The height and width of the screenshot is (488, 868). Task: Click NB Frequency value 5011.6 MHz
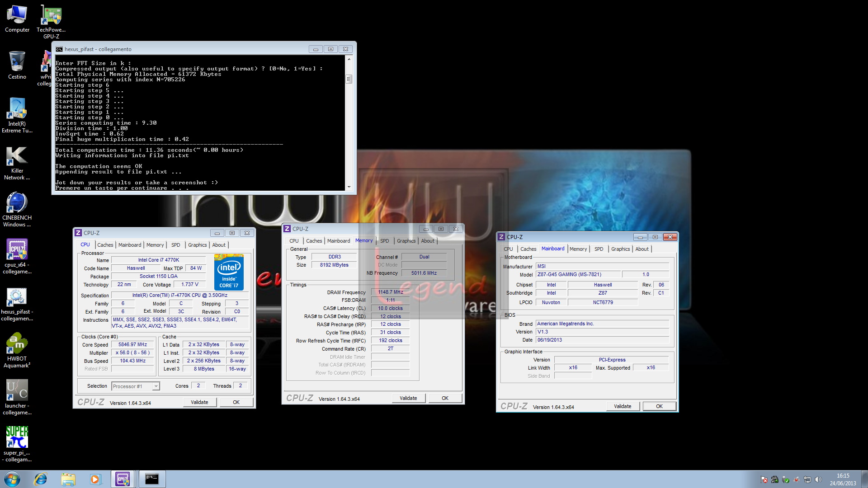tap(424, 273)
